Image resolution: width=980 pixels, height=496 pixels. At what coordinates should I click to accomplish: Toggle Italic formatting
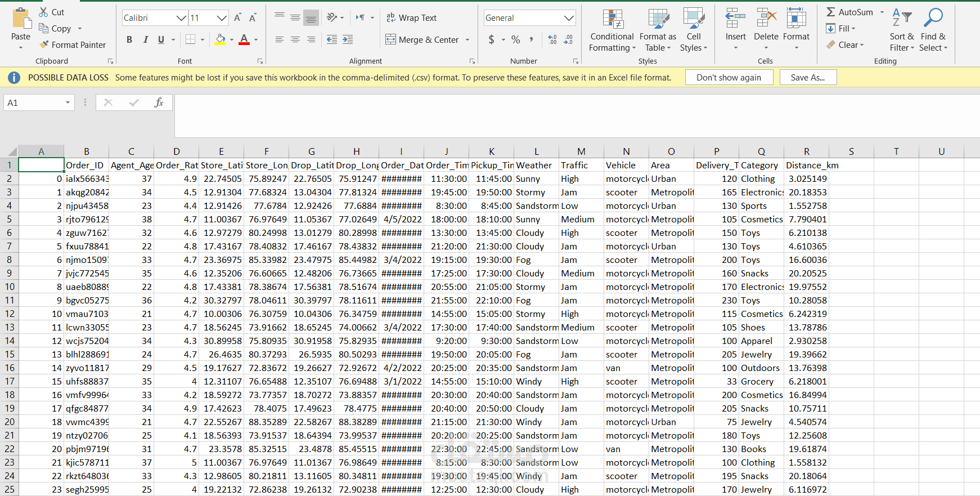(x=145, y=39)
